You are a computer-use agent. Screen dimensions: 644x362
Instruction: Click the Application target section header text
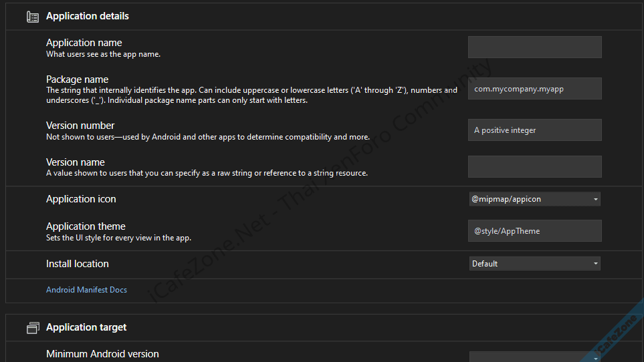[x=86, y=327]
